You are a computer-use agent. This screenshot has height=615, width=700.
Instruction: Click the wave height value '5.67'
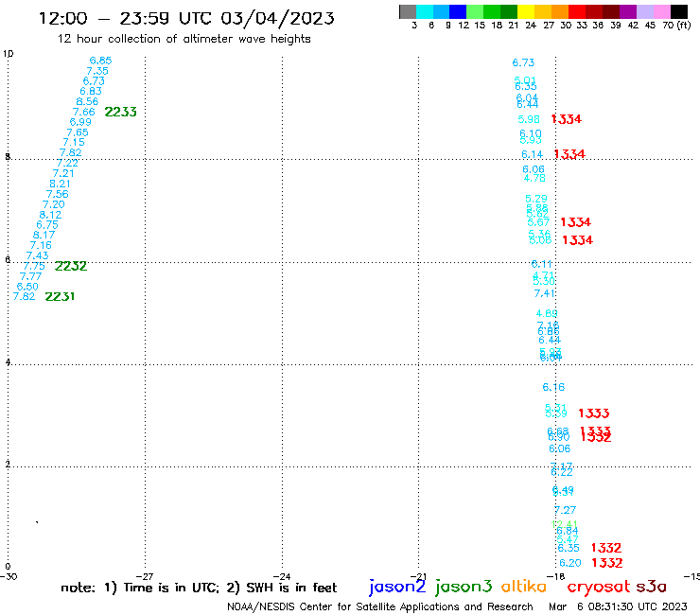(x=538, y=222)
